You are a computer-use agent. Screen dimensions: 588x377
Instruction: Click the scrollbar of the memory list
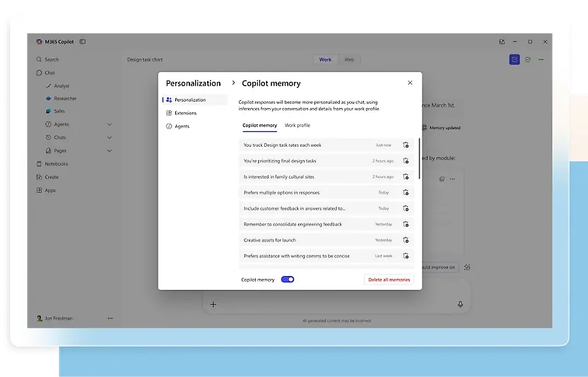point(419,158)
